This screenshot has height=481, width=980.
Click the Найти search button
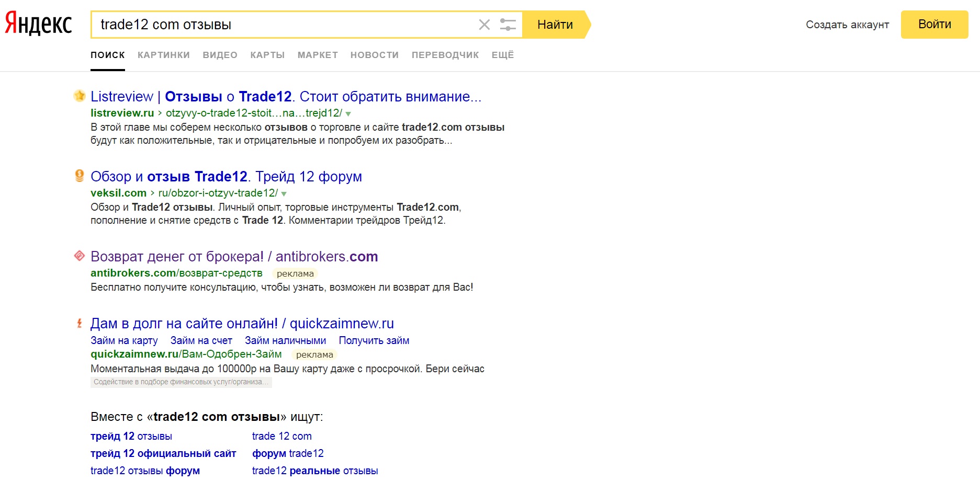coord(555,25)
